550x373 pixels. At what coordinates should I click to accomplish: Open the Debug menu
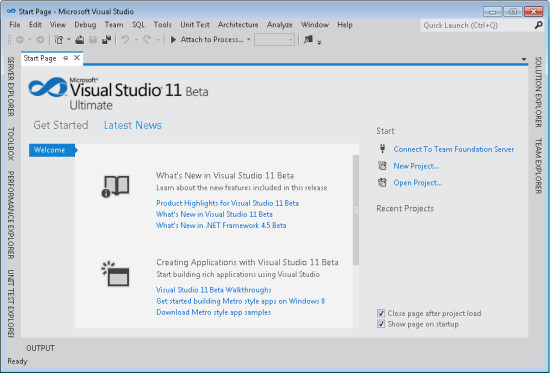85,25
